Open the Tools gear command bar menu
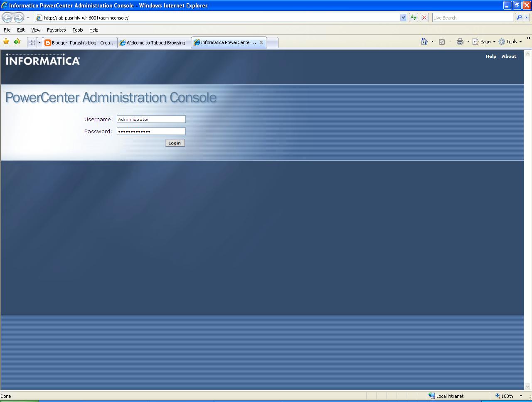Screen dimensions: 532x402 pyautogui.click(x=510, y=42)
